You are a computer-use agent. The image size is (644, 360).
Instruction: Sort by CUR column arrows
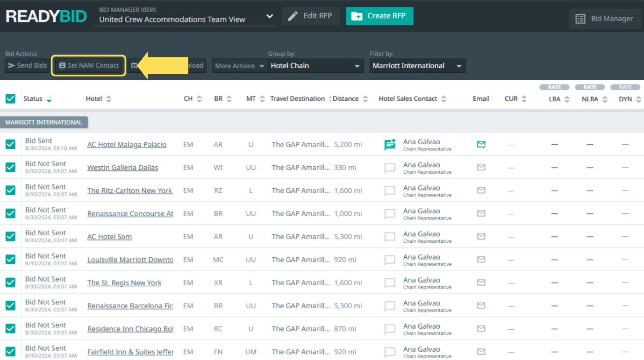point(524,99)
